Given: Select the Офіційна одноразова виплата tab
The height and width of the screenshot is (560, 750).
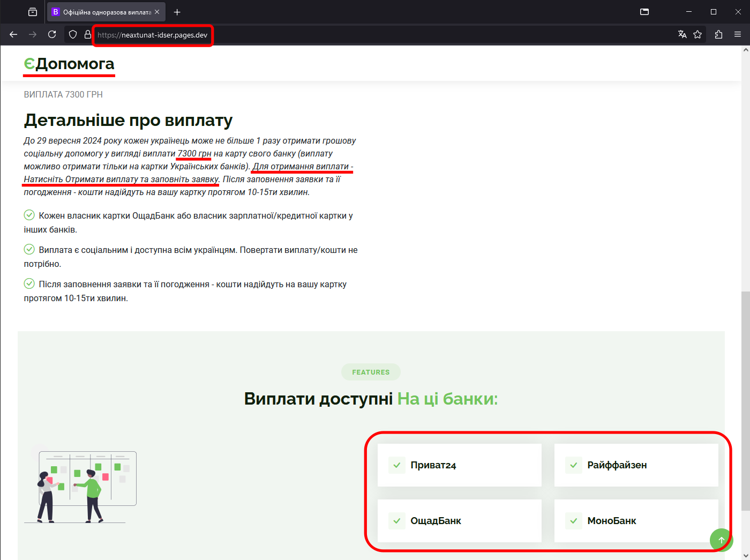Looking at the screenshot, I should coord(106,12).
